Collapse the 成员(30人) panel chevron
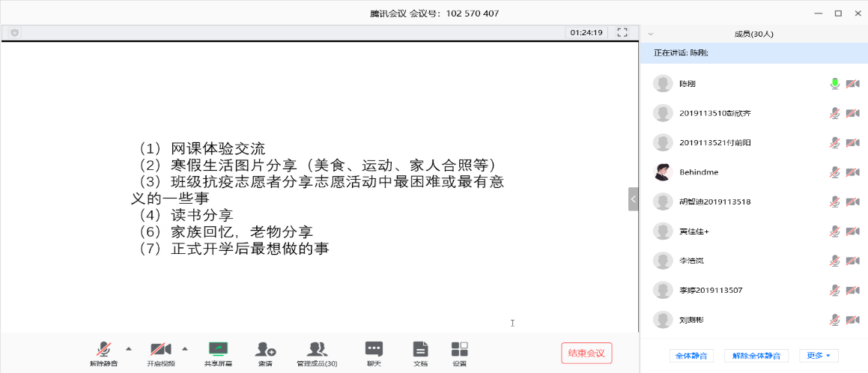 tap(651, 33)
